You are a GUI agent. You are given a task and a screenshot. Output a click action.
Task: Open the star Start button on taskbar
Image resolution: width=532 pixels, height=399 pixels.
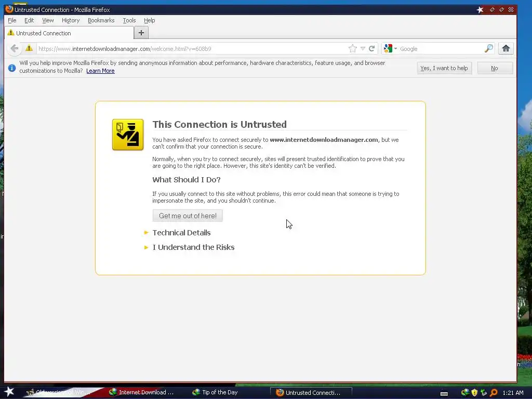[9, 392]
